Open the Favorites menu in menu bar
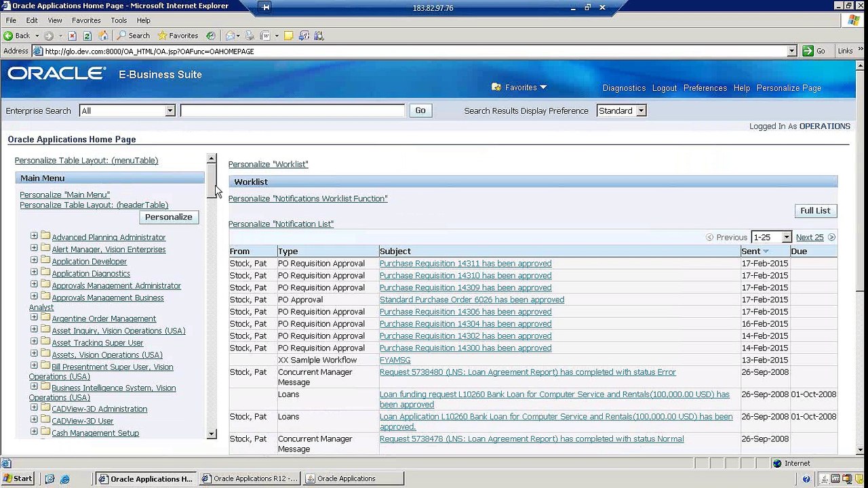The width and height of the screenshot is (868, 488). tap(86, 20)
